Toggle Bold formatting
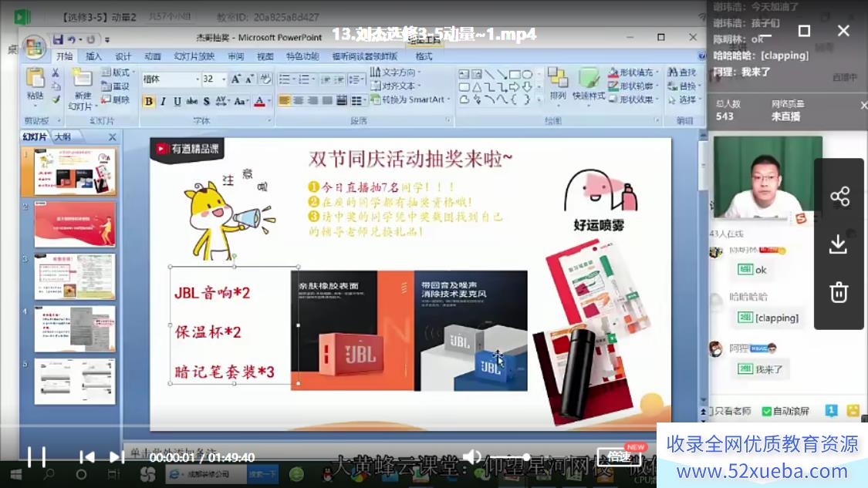The image size is (868, 488). (148, 101)
